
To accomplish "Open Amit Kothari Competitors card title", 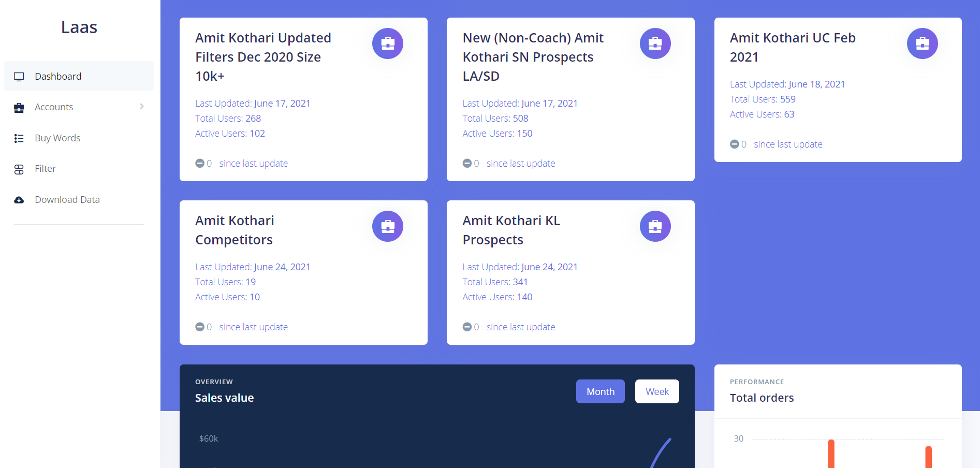I will [235, 230].
